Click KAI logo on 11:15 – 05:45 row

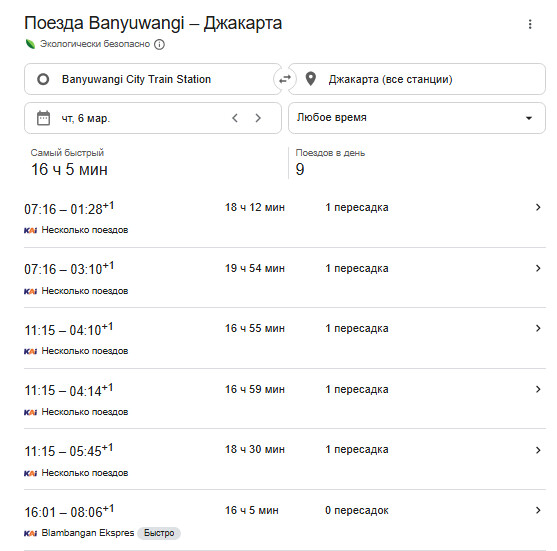point(31,474)
